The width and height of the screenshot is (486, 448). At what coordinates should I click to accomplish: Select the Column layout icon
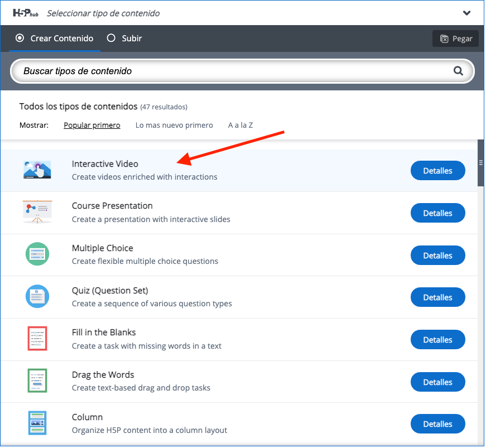click(37, 423)
